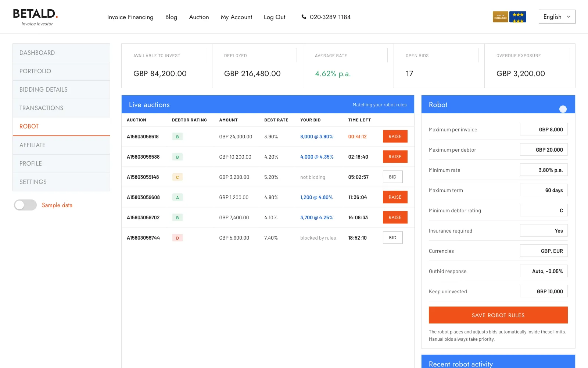Screen dimensions: 588x368
Task: Click the phone icon beside 020-3289 1184
Action: 304,17
